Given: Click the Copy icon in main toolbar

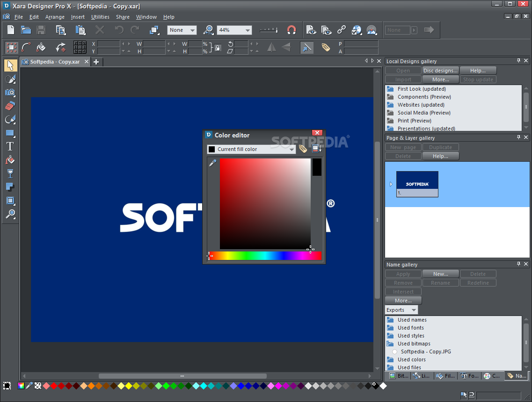Looking at the screenshot, I should [61, 30].
